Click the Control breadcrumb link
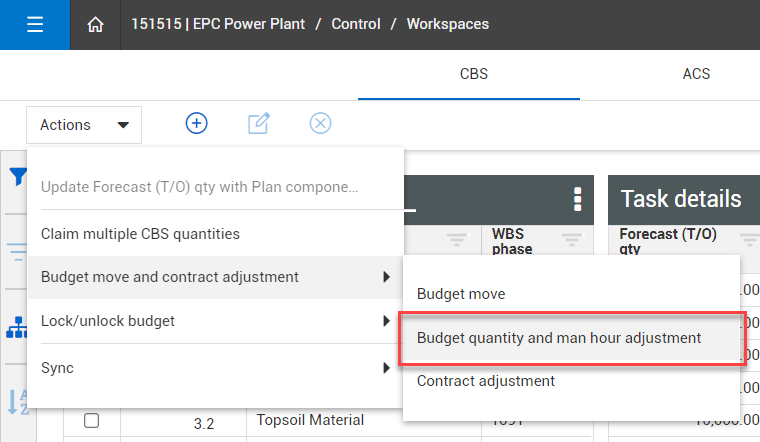 [x=356, y=24]
